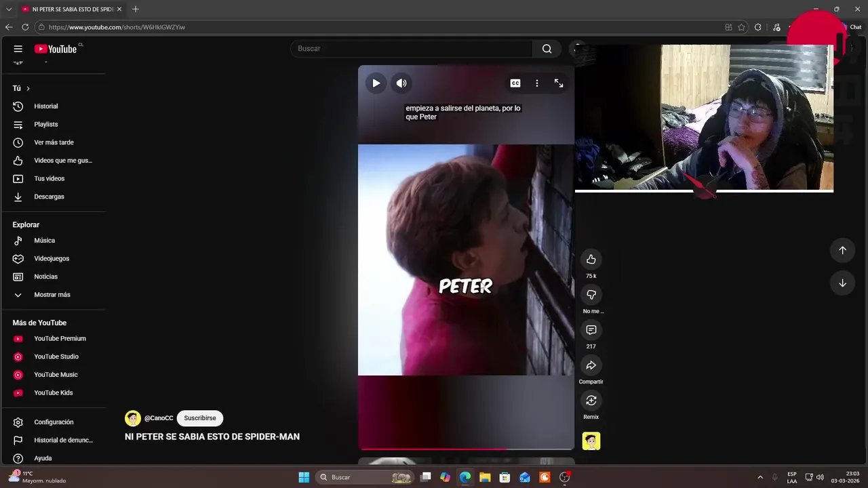This screenshot has height=488, width=868.
Task: Click the search magnifier button
Action: click(x=547, y=49)
